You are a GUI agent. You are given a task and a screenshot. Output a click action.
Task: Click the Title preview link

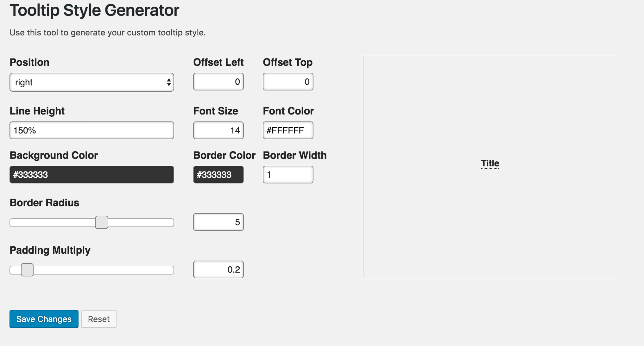coord(490,164)
